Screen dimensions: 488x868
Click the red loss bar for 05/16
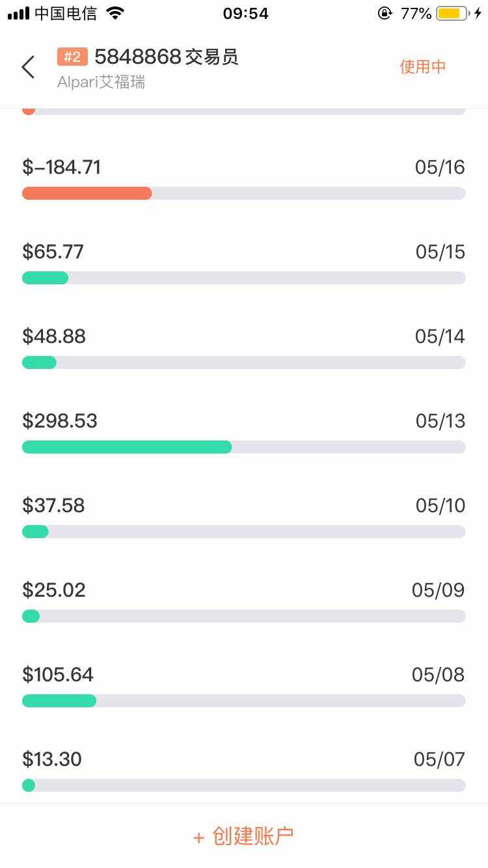click(x=87, y=193)
